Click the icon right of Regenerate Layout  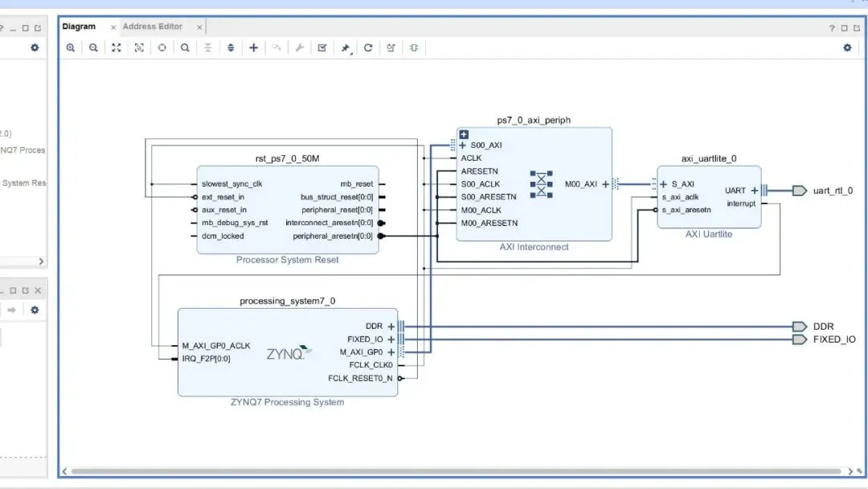click(391, 47)
